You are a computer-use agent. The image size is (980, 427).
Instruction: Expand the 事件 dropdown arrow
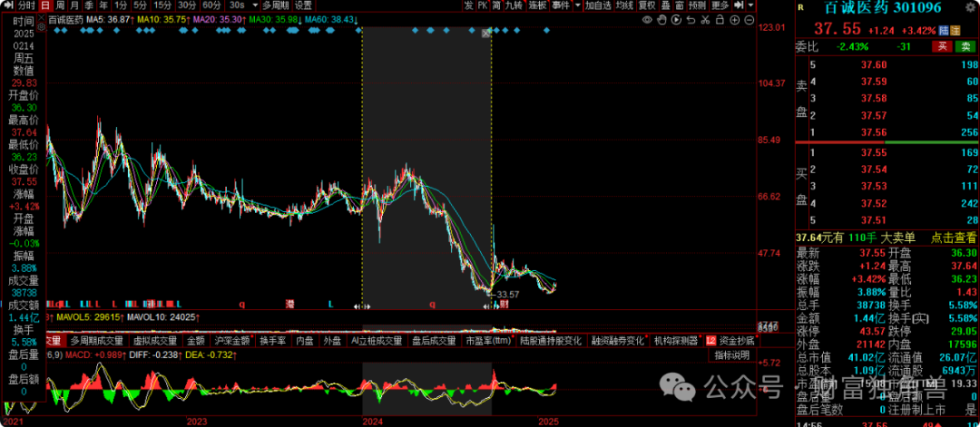(x=577, y=5)
